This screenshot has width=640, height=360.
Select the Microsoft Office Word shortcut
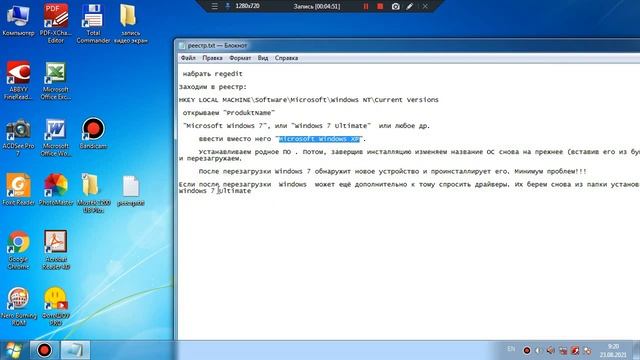click(56, 137)
